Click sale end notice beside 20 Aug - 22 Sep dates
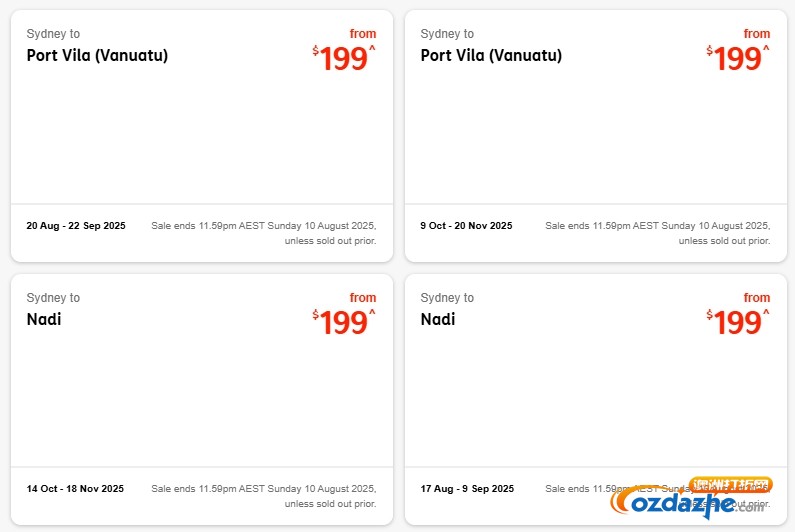This screenshot has height=532, width=795. 264,233
